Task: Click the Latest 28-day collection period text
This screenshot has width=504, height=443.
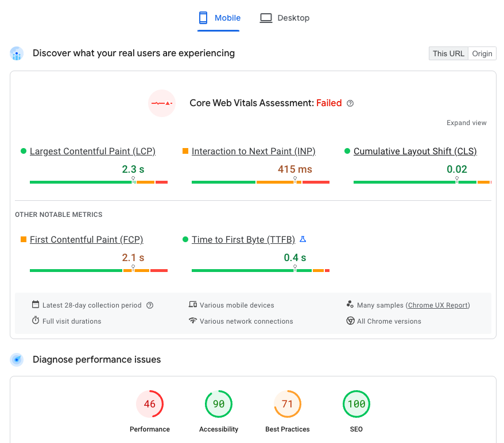Action: 92,305
